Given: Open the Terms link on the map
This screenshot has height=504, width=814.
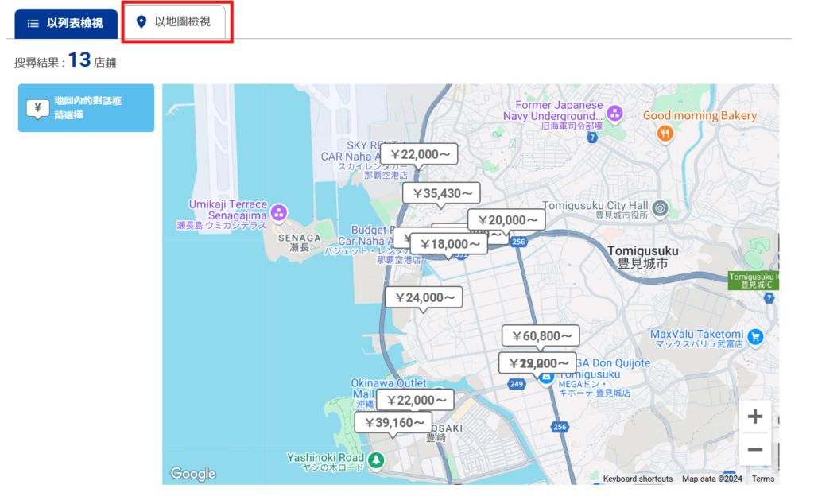Looking at the screenshot, I should coord(762,479).
